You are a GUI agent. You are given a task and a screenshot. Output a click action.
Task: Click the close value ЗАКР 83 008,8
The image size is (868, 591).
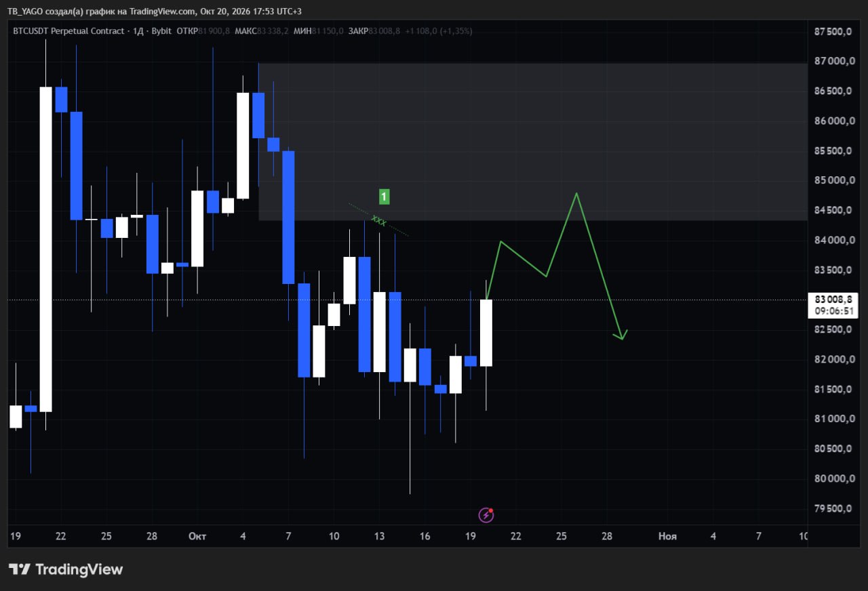374,30
